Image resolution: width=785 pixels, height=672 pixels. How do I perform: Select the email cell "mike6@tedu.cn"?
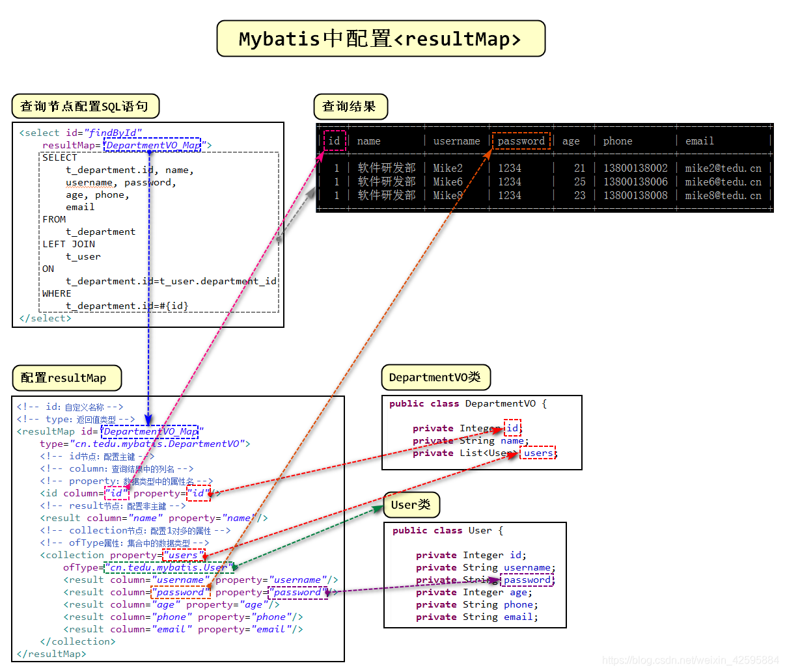723,181
